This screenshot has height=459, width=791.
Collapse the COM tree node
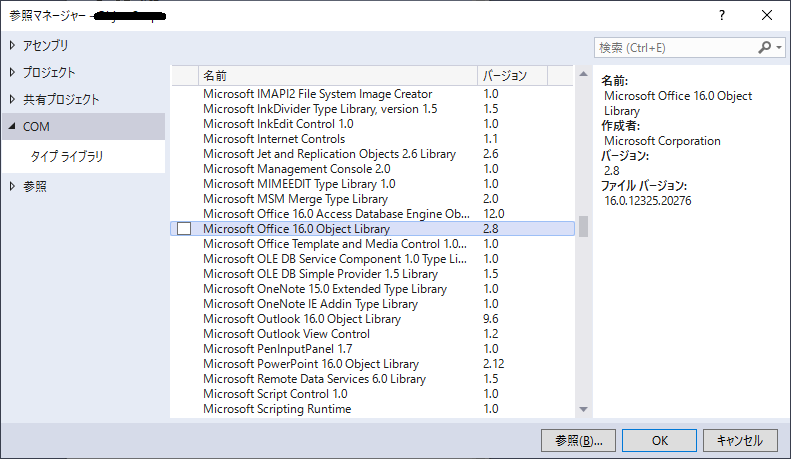[x=12, y=126]
